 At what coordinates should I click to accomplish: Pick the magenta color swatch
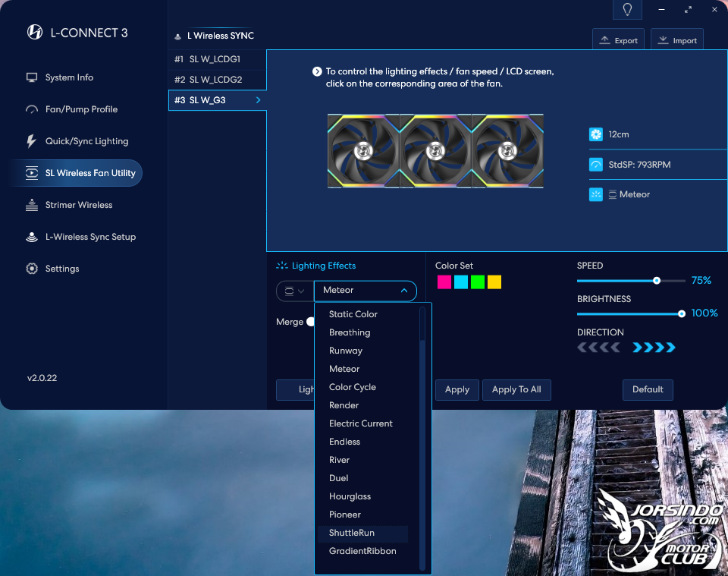444,282
